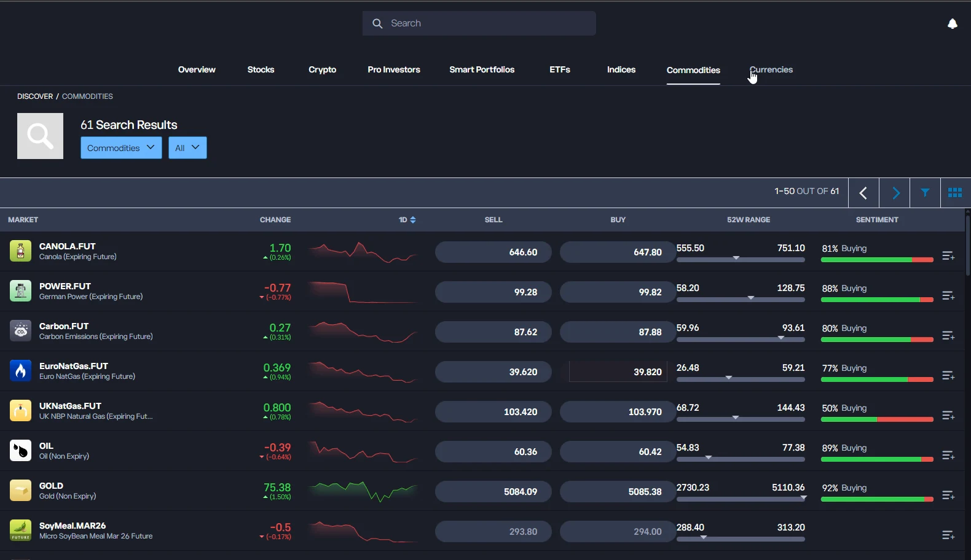Sort by the 1D column selector

tap(407, 220)
